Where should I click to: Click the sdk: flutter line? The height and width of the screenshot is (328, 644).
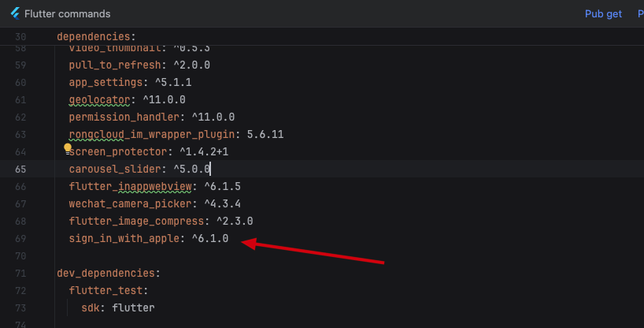click(x=117, y=307)
